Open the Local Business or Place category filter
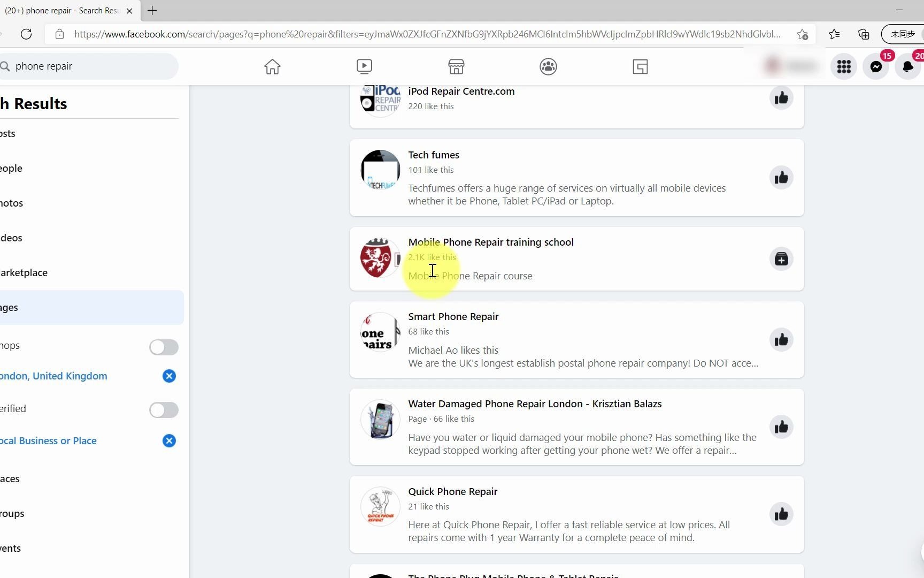Viewport: 924px width, 578px height. pyautogui.click(x=48, y=441)
